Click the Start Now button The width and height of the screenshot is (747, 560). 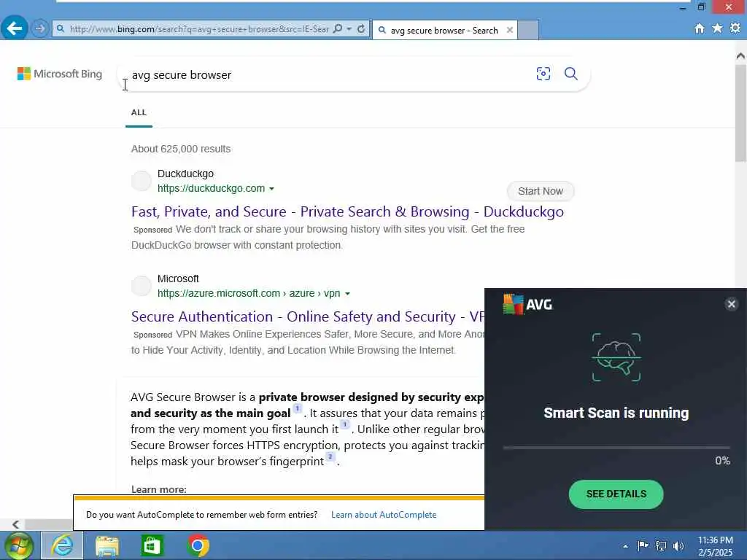[541, 191]
